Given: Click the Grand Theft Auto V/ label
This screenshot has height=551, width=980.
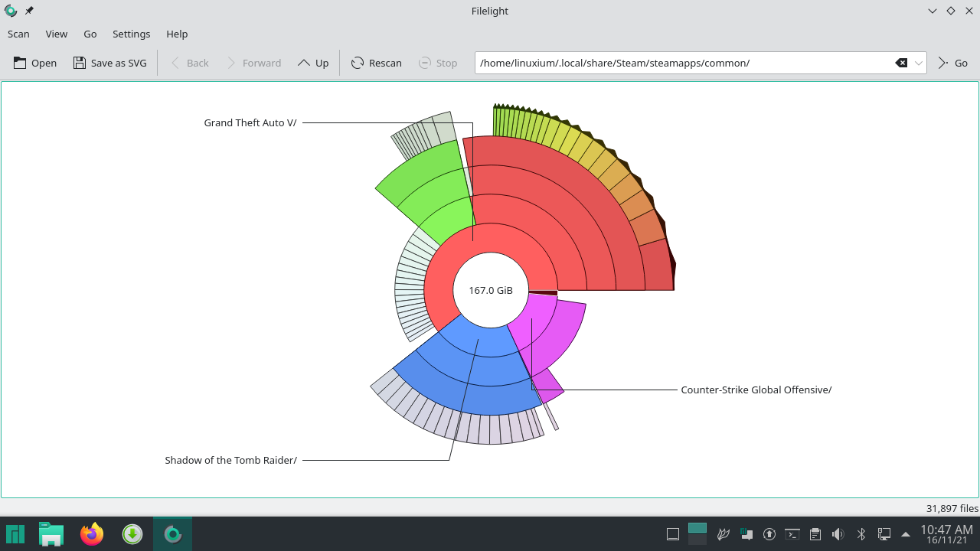Looking at the screenshot, I should pyautogui.click(x=250, y=122).
